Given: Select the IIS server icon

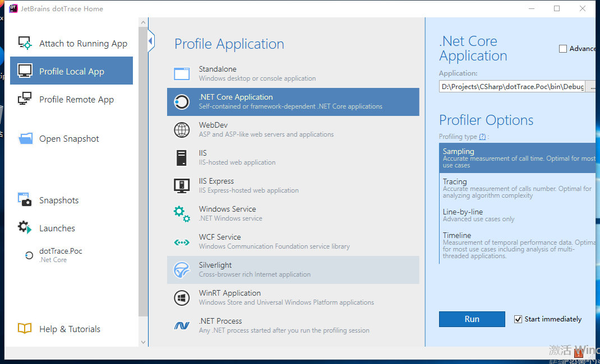Looking at the screenshot, I should 182,158.
